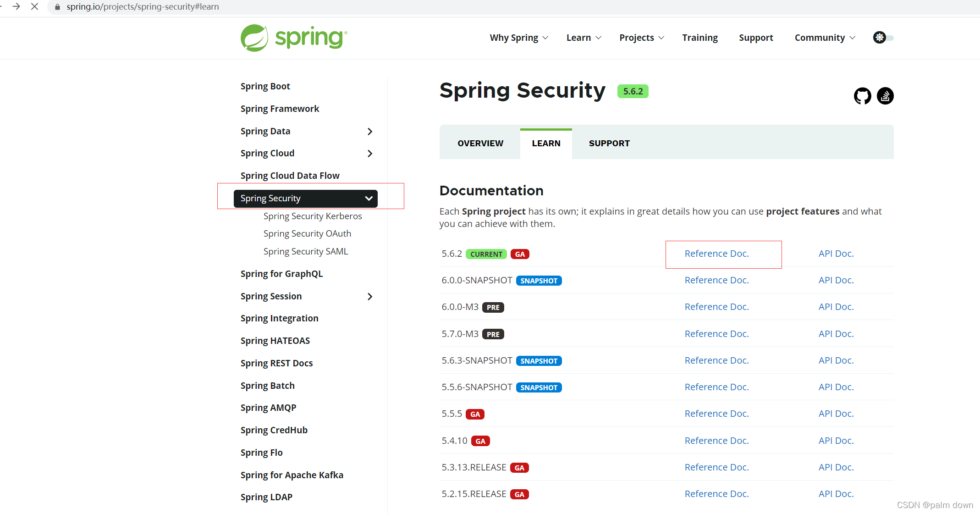Open Spring Security SAML subproject
Viewport: 980px width, 514px height.
[306, 251]
